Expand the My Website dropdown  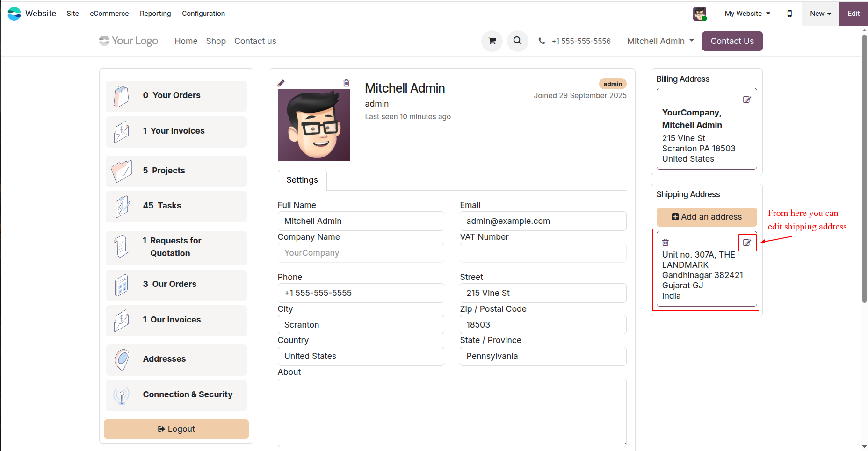[x=747, y=14]
